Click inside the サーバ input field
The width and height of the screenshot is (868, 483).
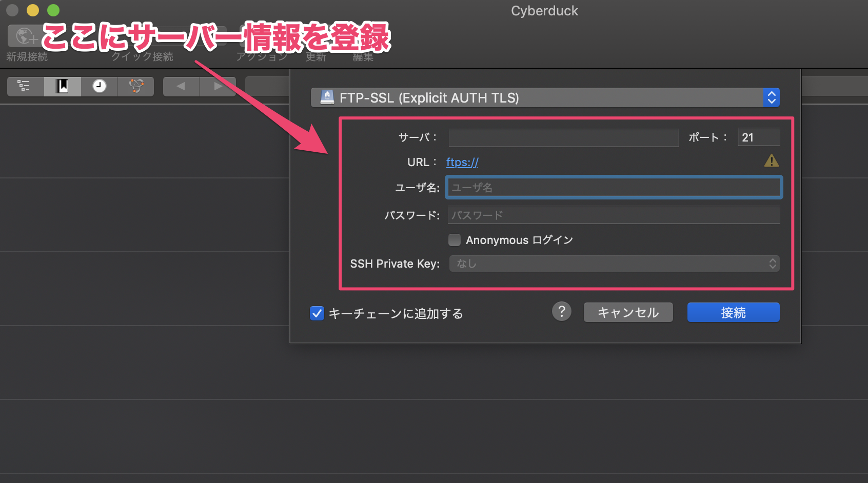563,137
